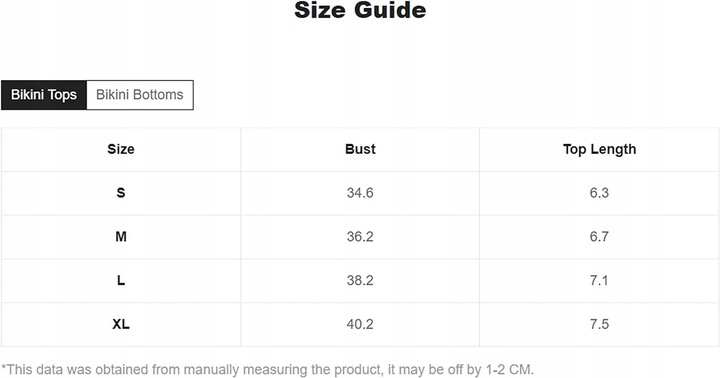Switch to the Bikini Bottoms tab

(140, 95)
